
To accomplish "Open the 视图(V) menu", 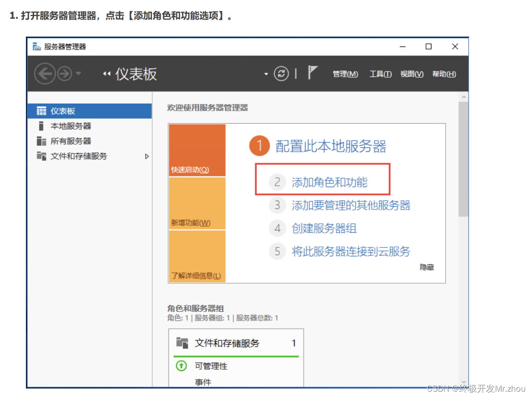I will [x=412, y=74].
